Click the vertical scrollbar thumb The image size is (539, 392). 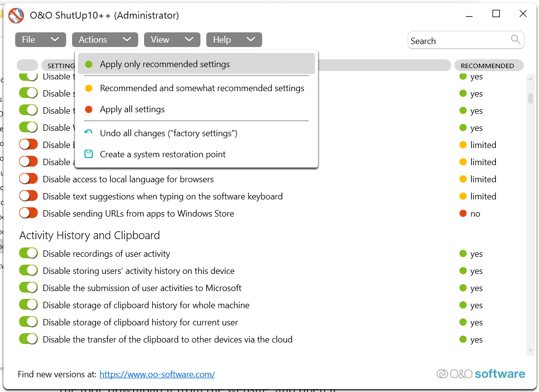[530, 98]
